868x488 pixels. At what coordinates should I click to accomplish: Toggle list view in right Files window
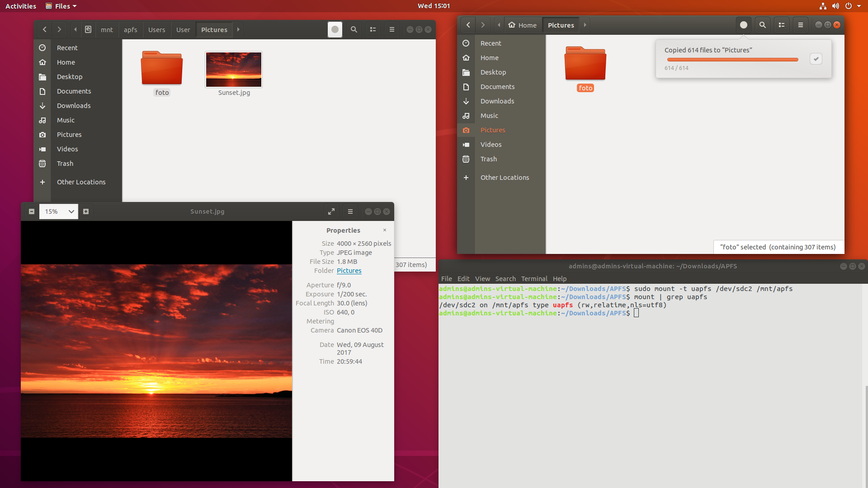[782, 25]
